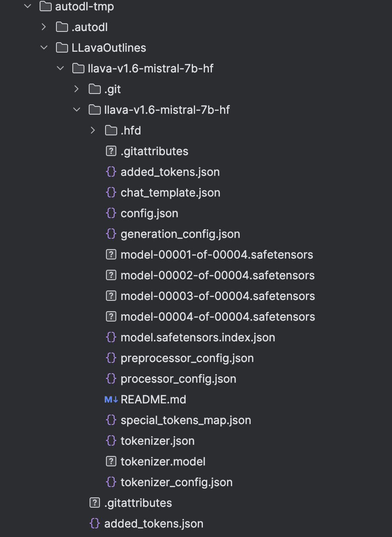Select generation_config.json in the tree
Image resolution: width=392 pixels, height=537 pixels.
pyautogui.click(x=180, y=234)
